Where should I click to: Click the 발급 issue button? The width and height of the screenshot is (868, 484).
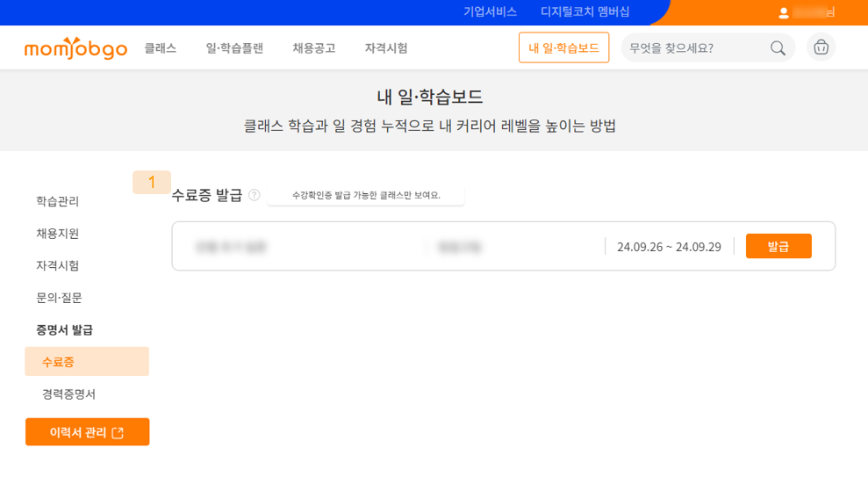click(x=778, y=247)
